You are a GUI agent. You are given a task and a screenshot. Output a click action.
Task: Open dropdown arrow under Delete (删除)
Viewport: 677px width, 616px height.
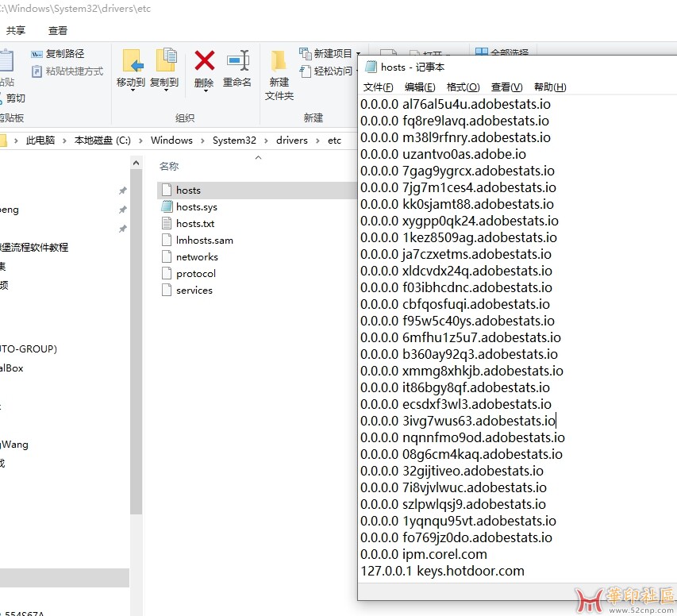click(206, 90)
